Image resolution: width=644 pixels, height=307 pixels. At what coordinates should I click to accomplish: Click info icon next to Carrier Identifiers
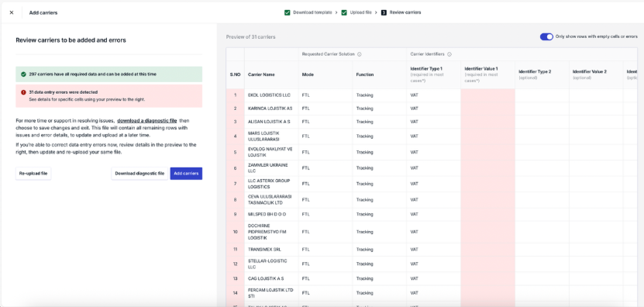coord(449,54)
